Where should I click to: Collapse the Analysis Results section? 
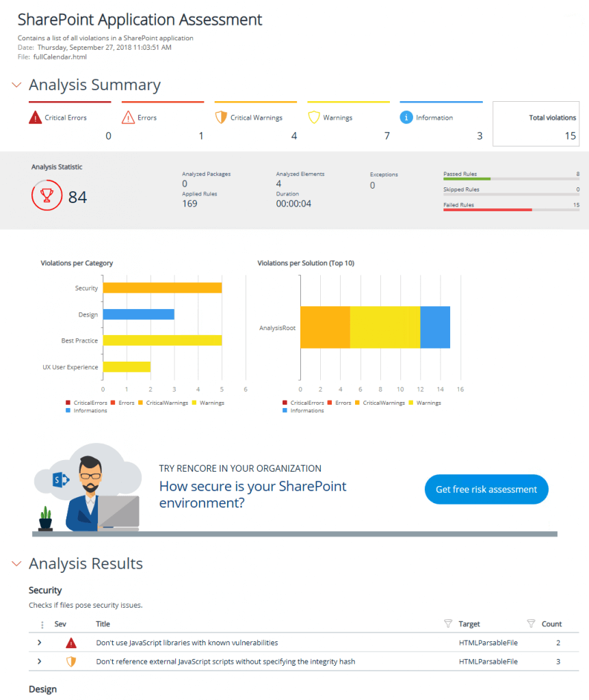click(16, 564)
